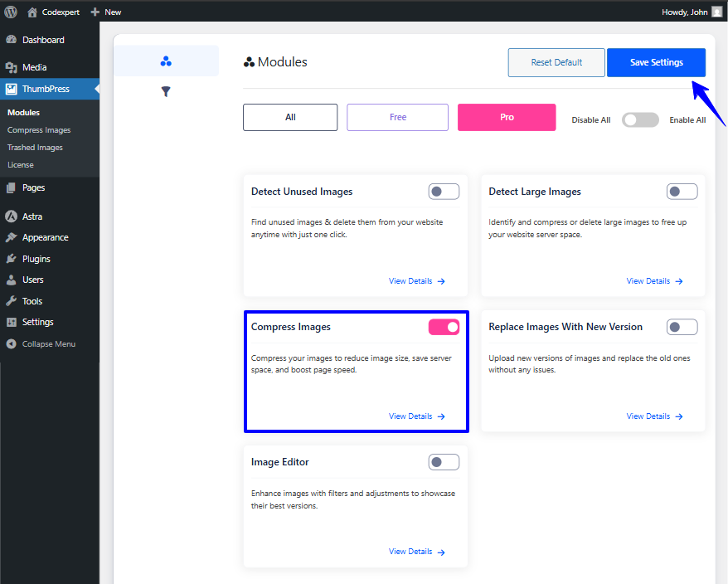Enable the Detect Unused Images module
Screen dimensions: 728x584
(444, 192)
